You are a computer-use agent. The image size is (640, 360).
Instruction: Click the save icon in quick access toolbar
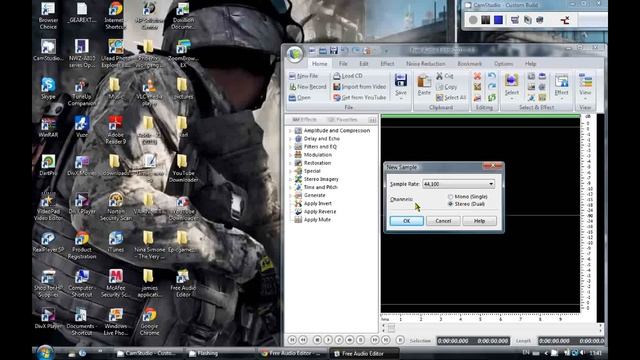coord(333,51)
